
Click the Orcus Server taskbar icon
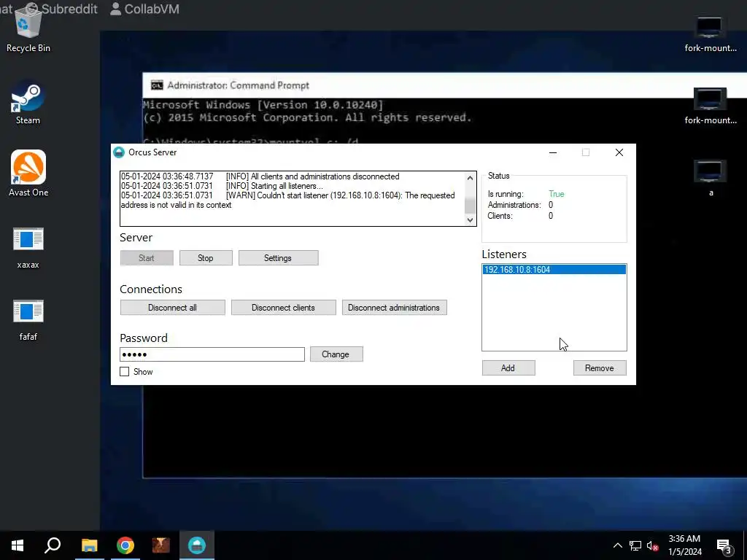(196, 545)
